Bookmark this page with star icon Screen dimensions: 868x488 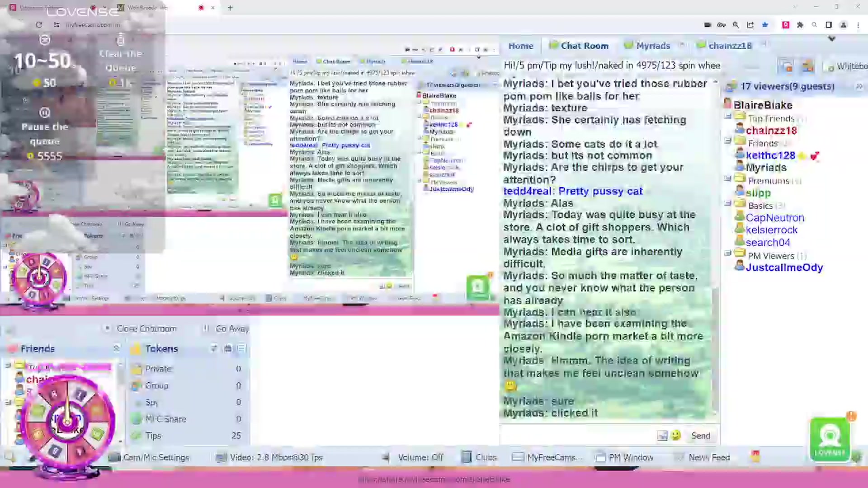[x=765, y=25]
